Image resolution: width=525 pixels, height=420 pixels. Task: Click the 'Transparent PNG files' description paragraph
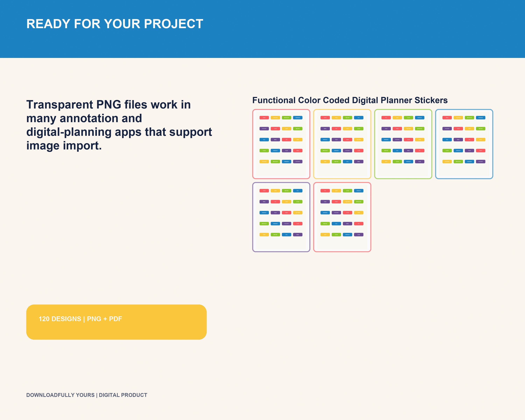point(119,125)
